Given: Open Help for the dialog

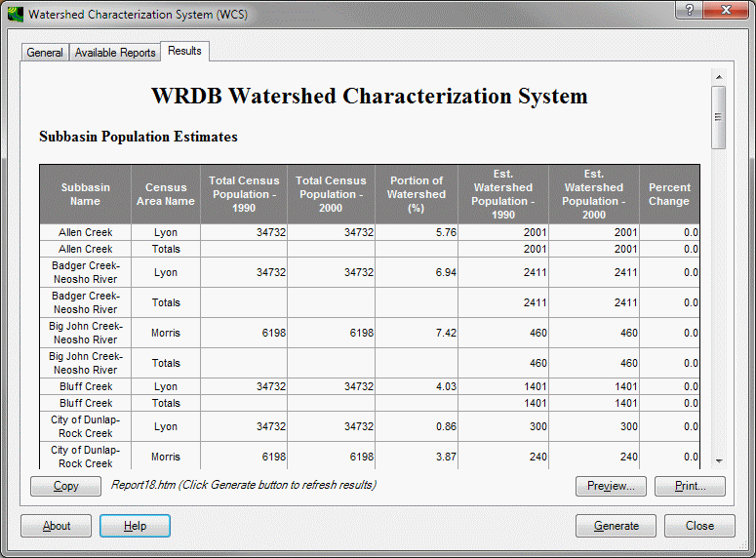Looking at the screenshot, I should click(135, 526).
